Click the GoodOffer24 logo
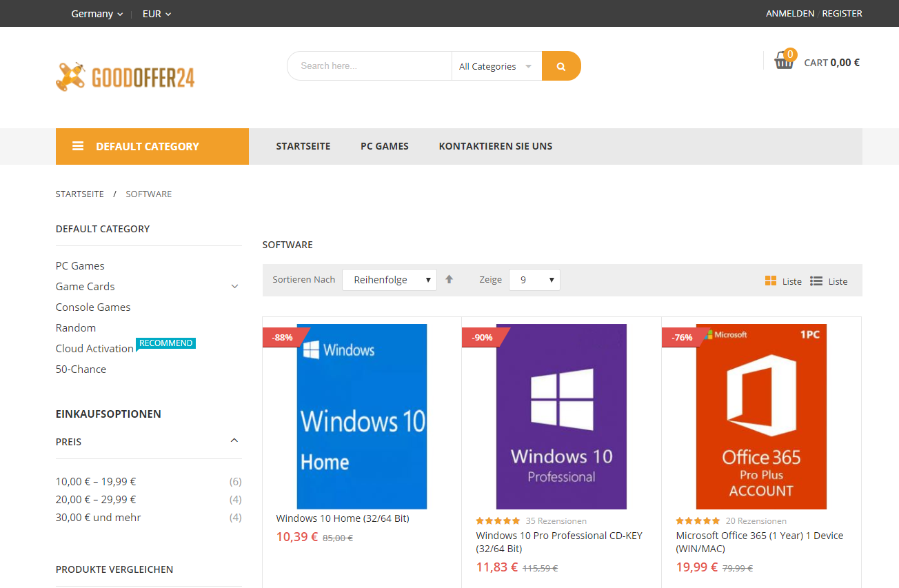899x588 pixels. tap(125, 76)
